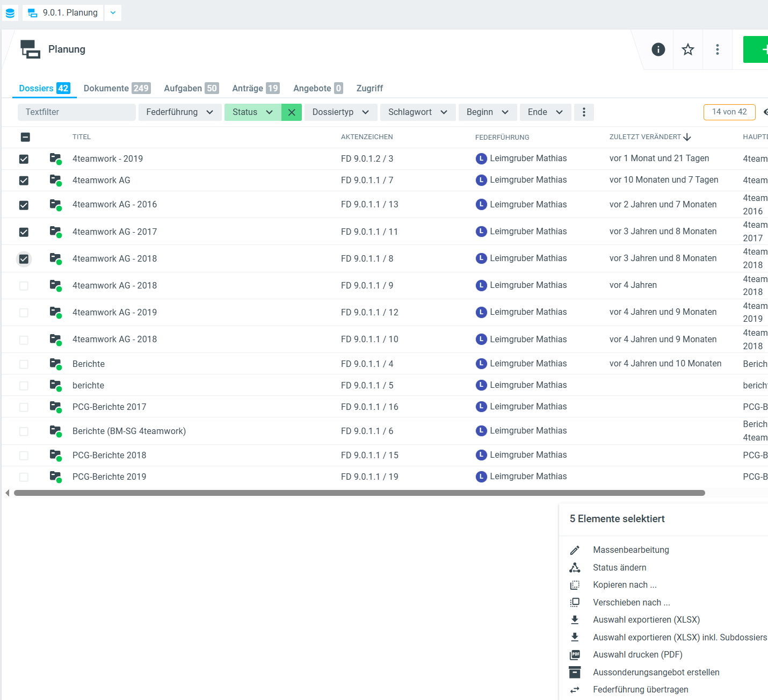Click the green add button
Image resolution: width=768 pixels, height=700 pixels.
point(758,49)
